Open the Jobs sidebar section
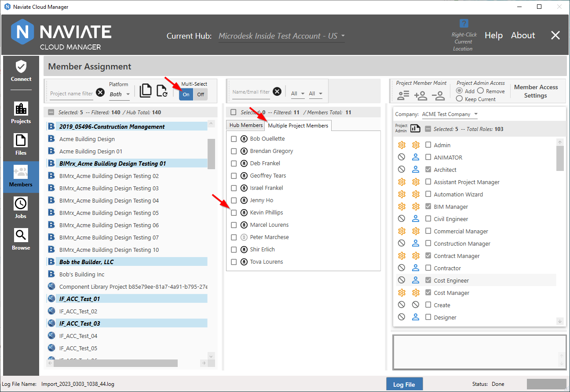The width and height of the screenshot is (570, 392). point(21,208)
